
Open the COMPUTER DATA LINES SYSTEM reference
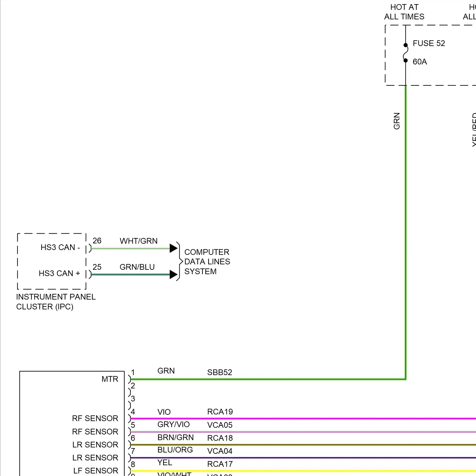click(x=207, y=261)
